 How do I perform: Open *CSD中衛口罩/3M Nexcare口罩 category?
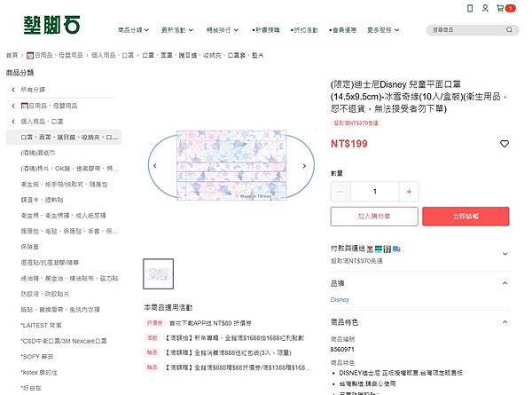[x=64, y=341]
